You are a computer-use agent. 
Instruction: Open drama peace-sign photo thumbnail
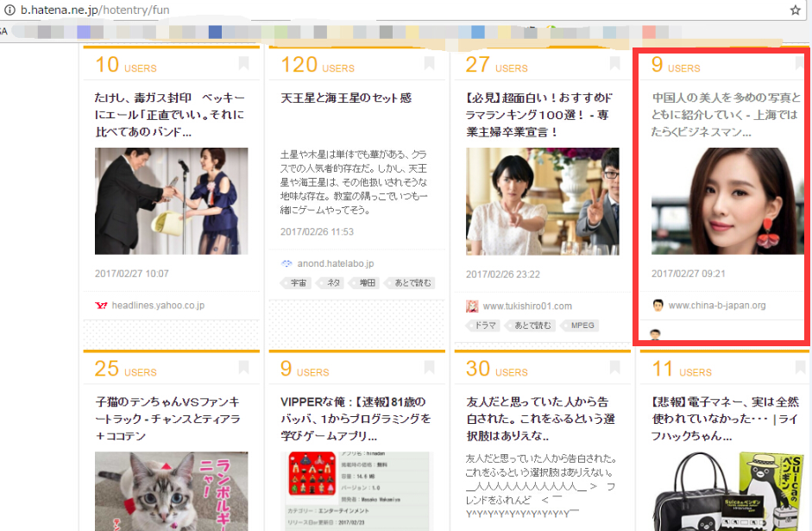click(542, 201)
